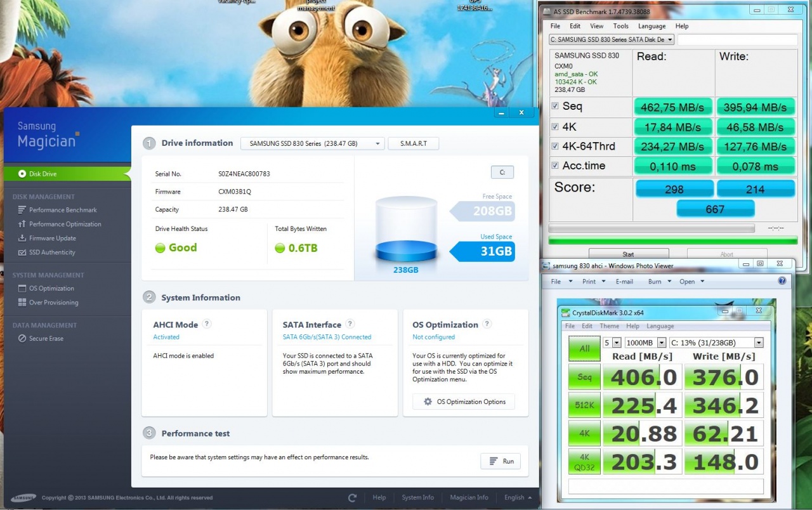Click firmware value CXM03B1Q

pyautogui.click(x=235, y=192)
